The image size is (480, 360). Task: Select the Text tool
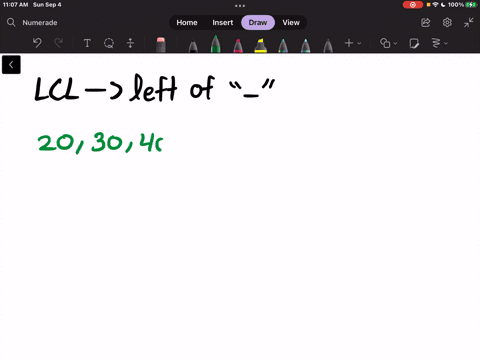87,43
